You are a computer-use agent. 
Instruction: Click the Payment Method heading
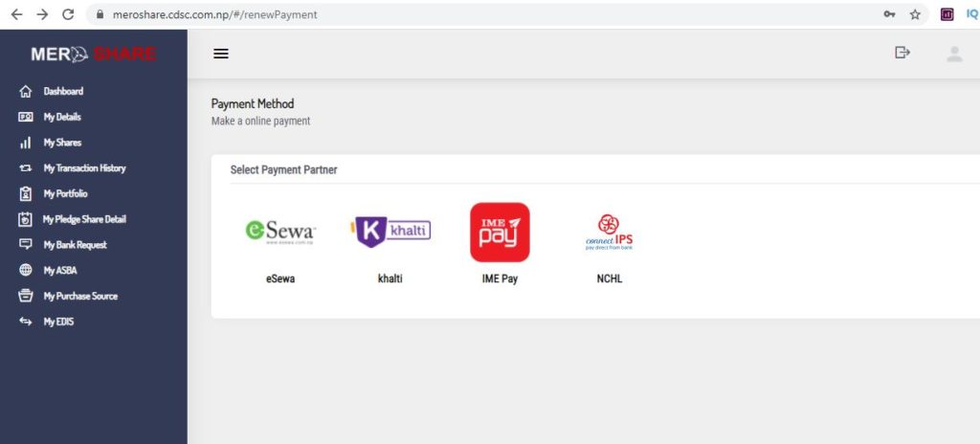pos(253,103)
